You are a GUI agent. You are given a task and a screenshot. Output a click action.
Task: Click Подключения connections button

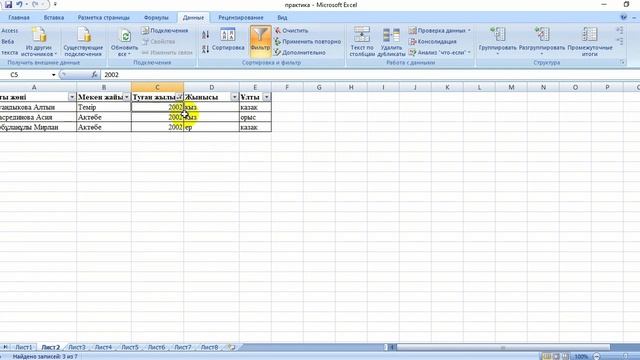[165, 31]
